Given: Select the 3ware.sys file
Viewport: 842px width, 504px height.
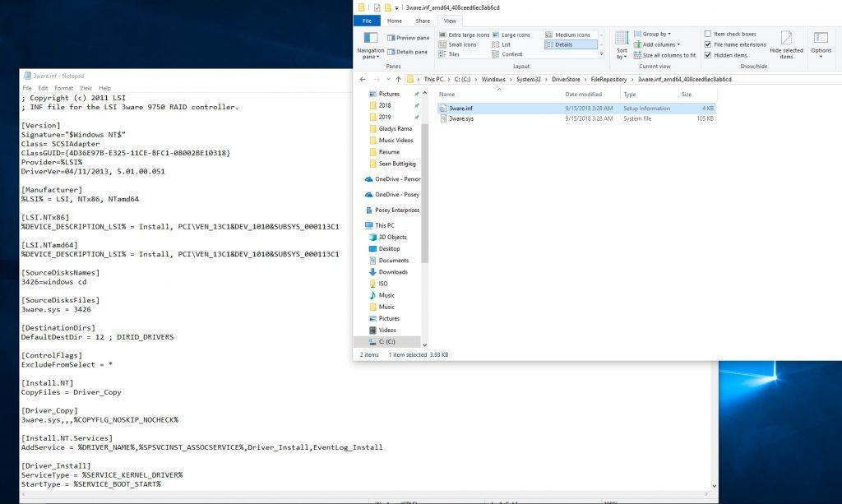Looking at the screenshot, I should tap(576, 118).
